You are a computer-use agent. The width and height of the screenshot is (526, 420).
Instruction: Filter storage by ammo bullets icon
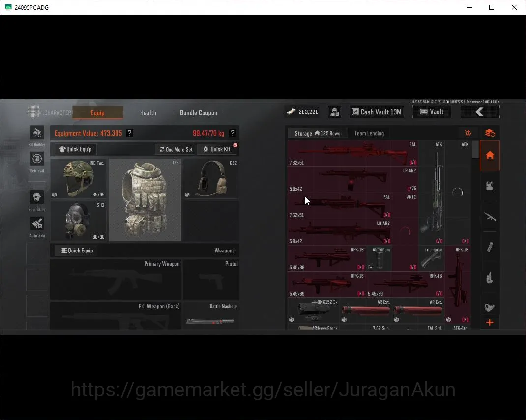pos(490,278)
